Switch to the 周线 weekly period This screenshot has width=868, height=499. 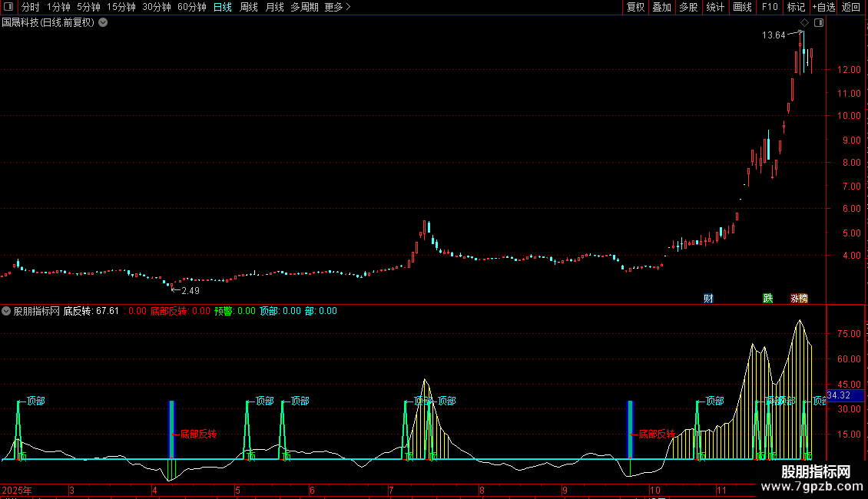point(249,7)
